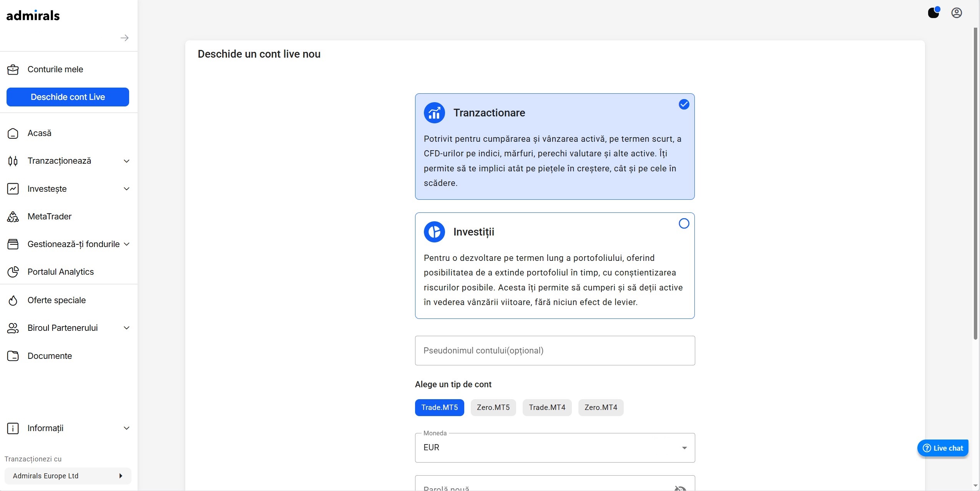
Task: Choose the Zero.MT5 account type
Action: (493, 408)
